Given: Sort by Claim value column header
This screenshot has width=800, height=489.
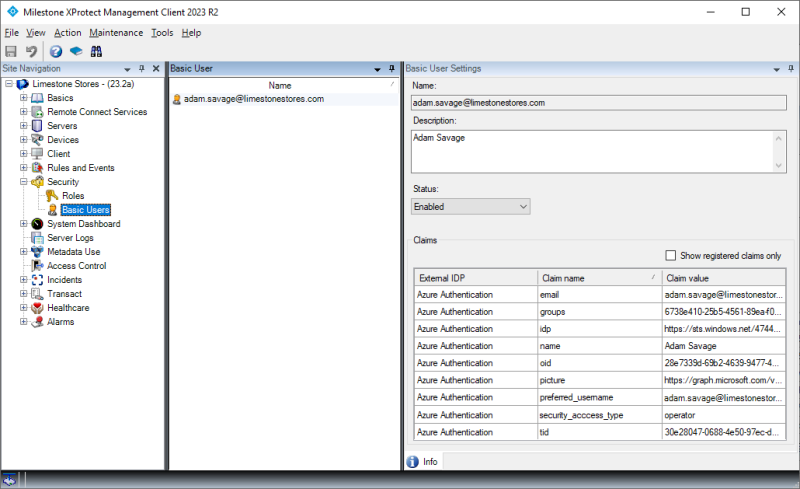Looking at the screenshot, I should point(723,278).
